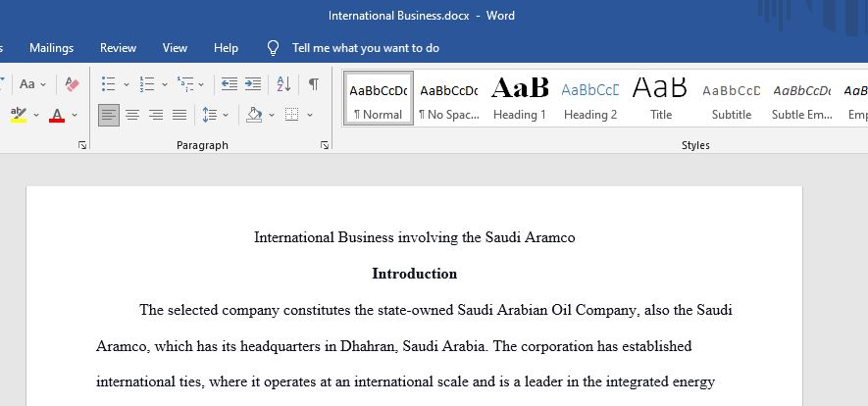The image size is (868, 406).
Task: Apply the No Spacing style
Action: point(448,98)
